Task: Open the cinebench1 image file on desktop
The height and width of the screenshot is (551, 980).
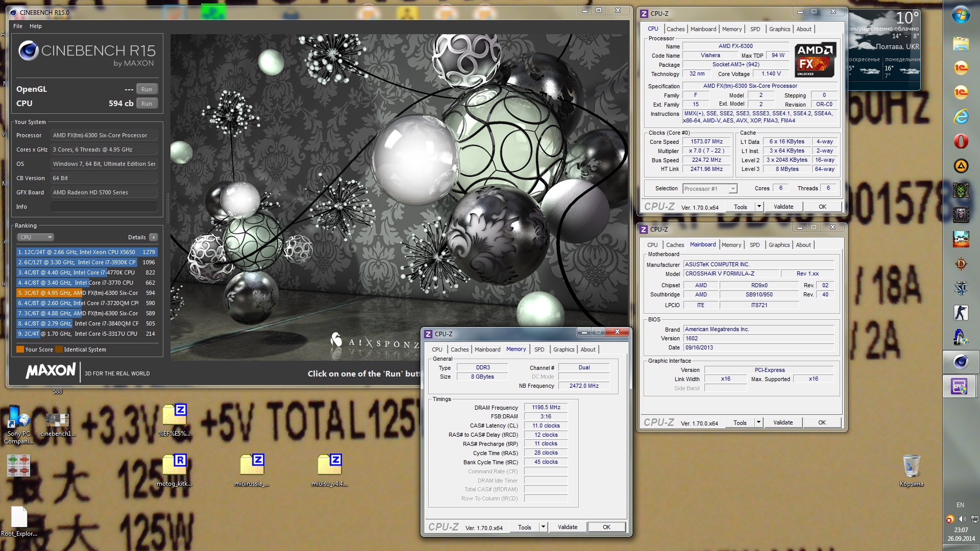Action: tap(58, 424)
